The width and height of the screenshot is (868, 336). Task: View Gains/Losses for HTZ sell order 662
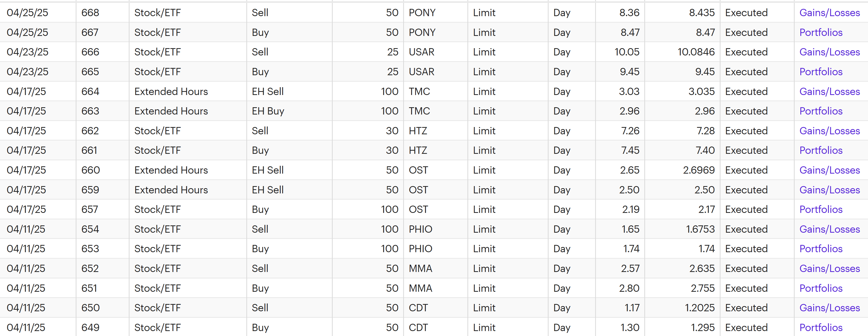829,131
